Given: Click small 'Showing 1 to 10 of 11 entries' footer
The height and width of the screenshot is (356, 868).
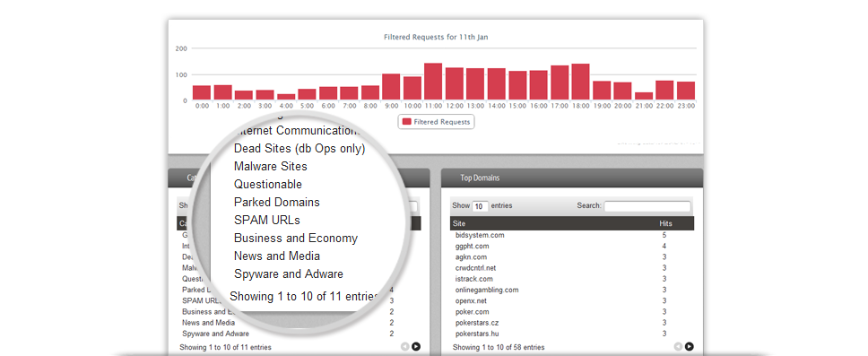Looking at the screenshot, I should tap(225, 348).
